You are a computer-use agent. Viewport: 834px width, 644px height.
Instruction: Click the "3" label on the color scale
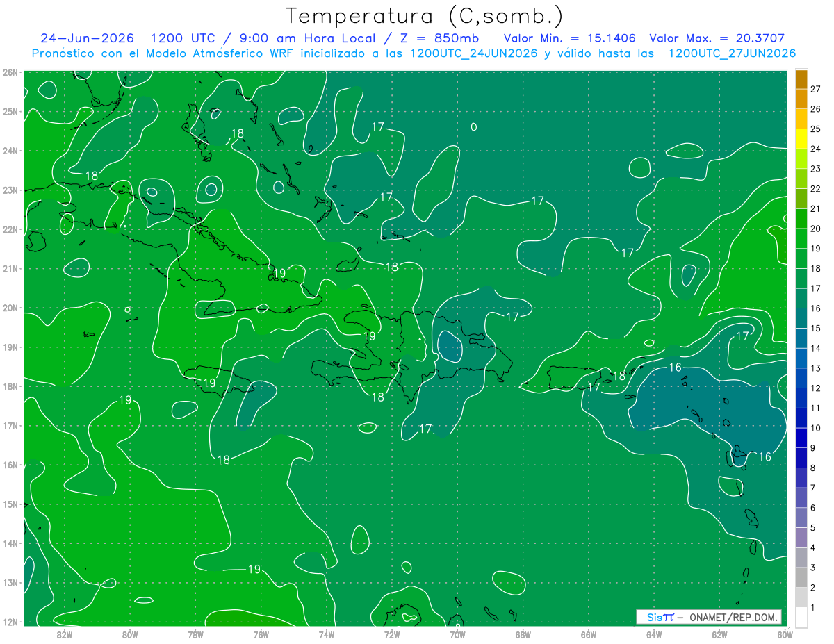[813, 568]
